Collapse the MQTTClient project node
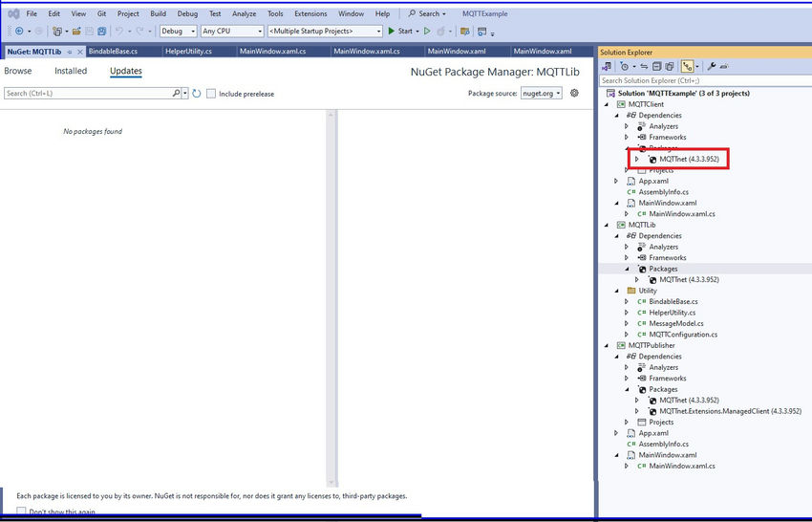The height and width of the screenshot is (522, 812). point(607,105)
